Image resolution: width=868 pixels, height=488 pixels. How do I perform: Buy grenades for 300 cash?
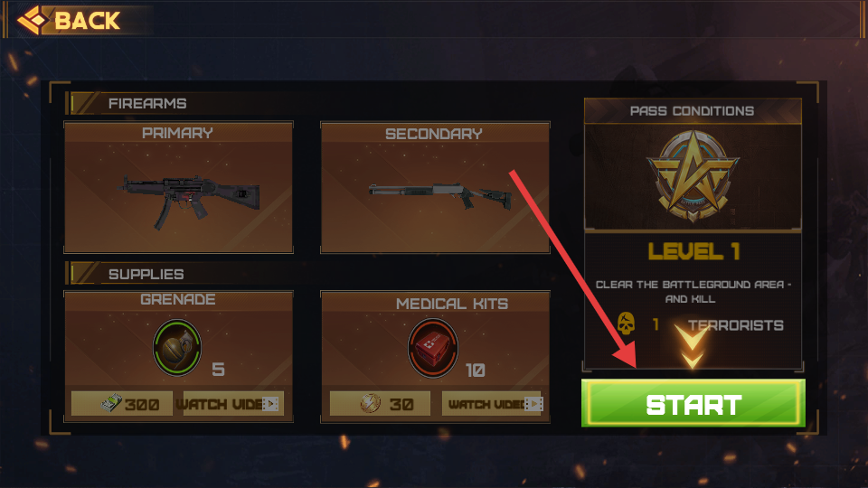click(122, 404)
